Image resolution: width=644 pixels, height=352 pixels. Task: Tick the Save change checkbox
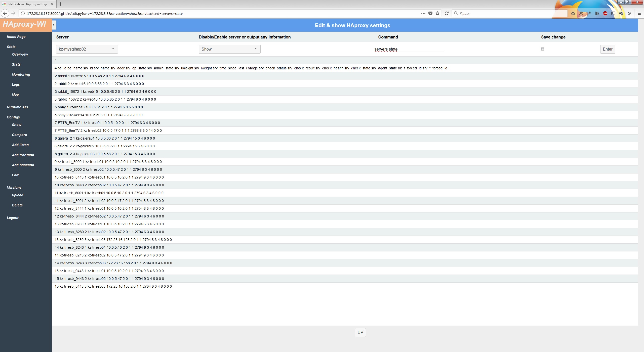click(542, 49)
